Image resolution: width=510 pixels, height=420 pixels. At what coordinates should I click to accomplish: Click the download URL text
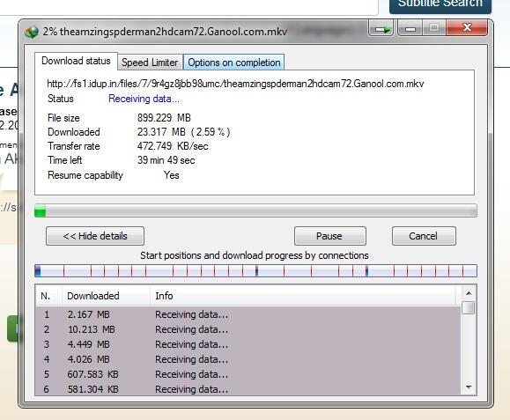click(x=235, y=84)
